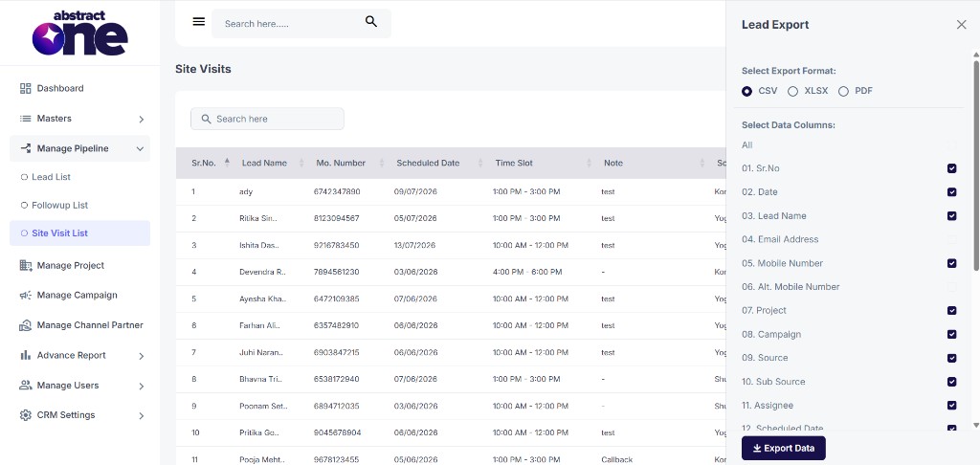Click the Advance Report bar chart icon
The image size is (980, 465).
pos(26,355)
